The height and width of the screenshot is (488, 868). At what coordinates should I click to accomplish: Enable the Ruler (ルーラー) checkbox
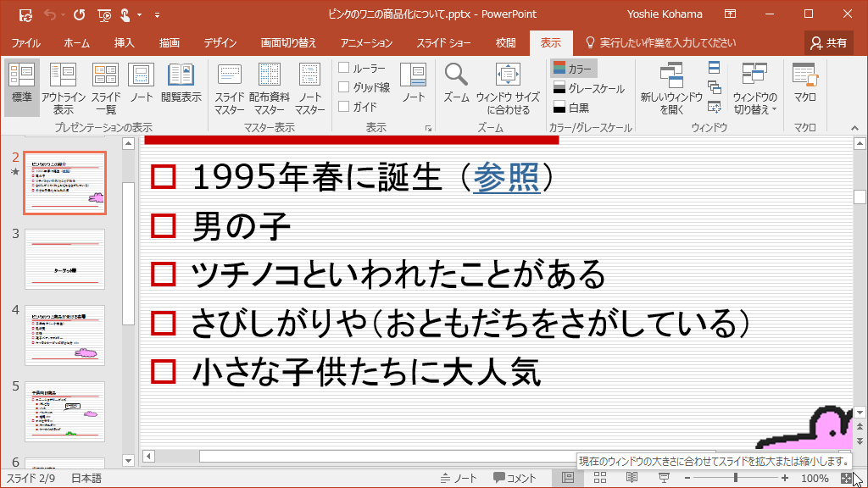click(344, 68)
